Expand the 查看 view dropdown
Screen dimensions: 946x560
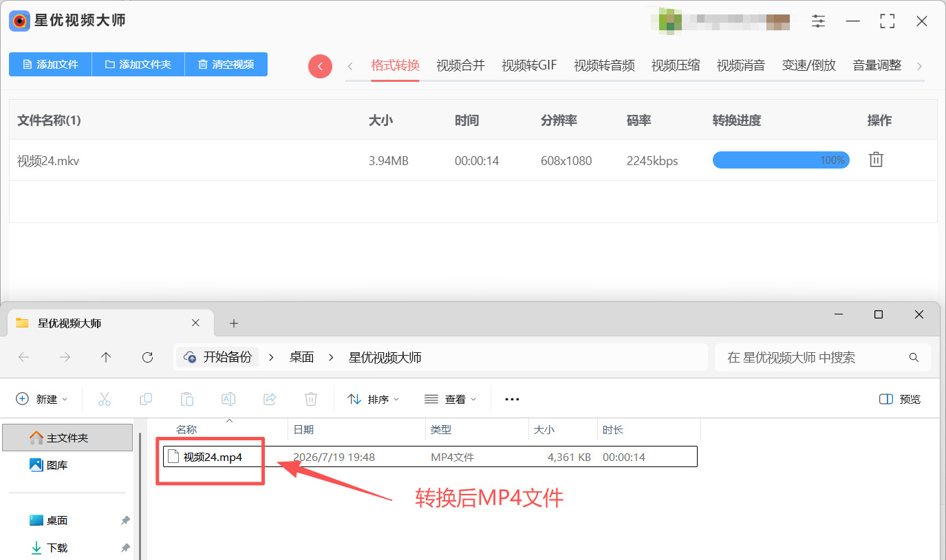pos(451,399)
